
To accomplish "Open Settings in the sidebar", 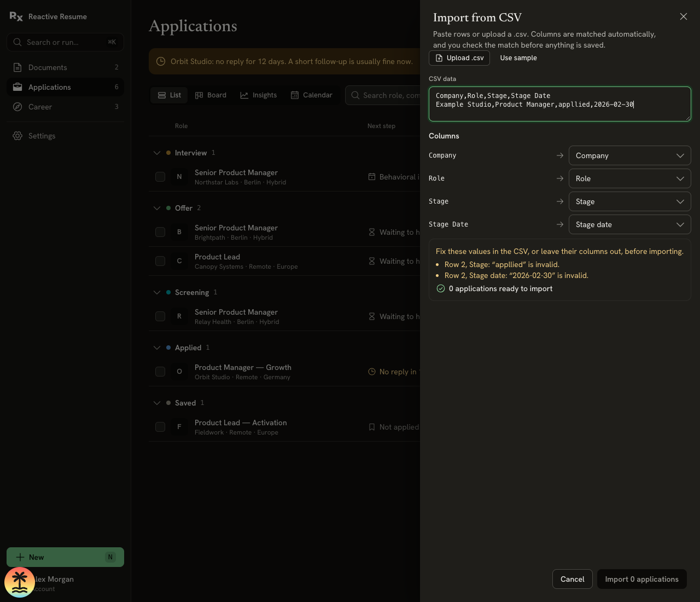I will (x=65, y=136).
